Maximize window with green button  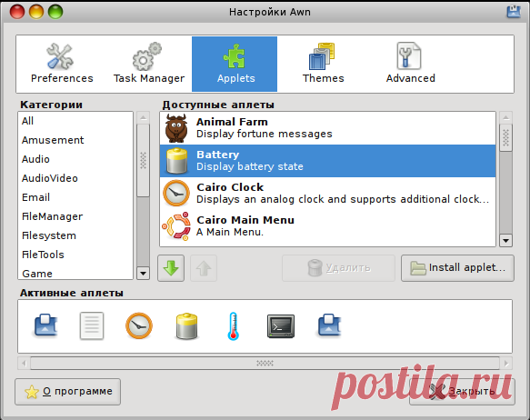coord(55,12)
